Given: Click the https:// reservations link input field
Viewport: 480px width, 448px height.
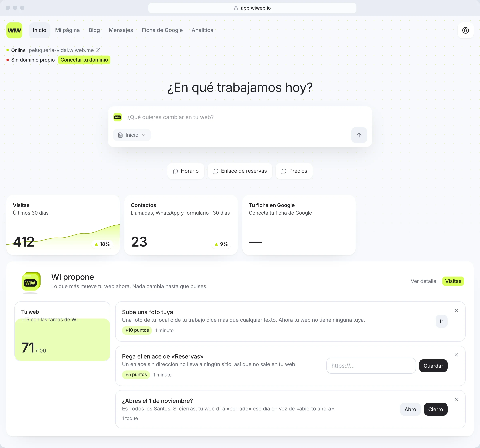Looking at the screenshot, I should click(371, 366).
